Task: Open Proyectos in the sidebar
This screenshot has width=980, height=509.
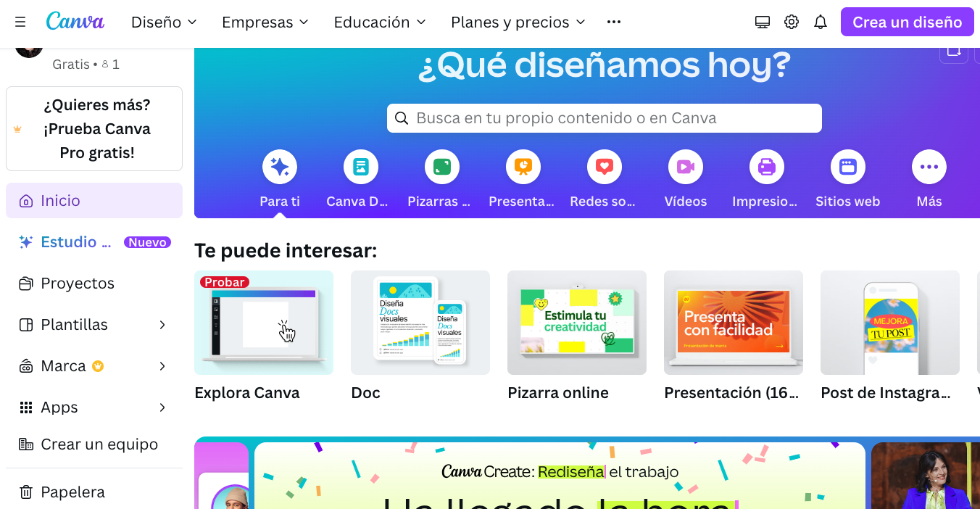Action: tap(94, 284)
